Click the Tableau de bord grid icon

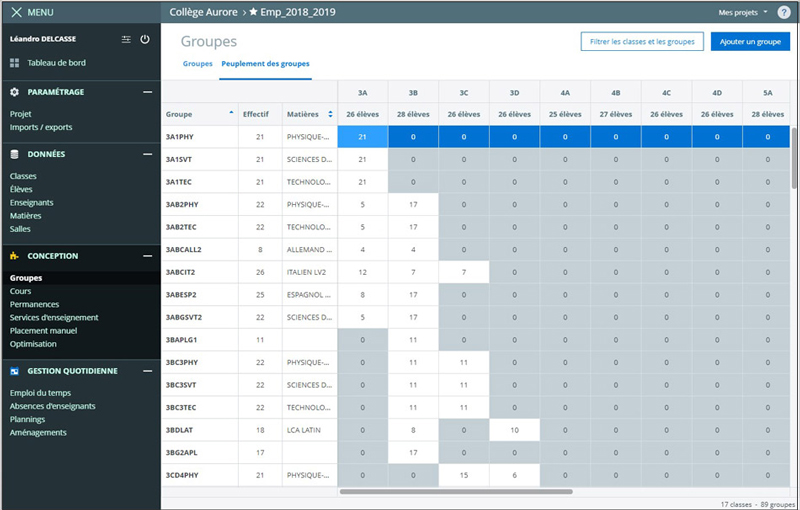[x=15, y=62]
